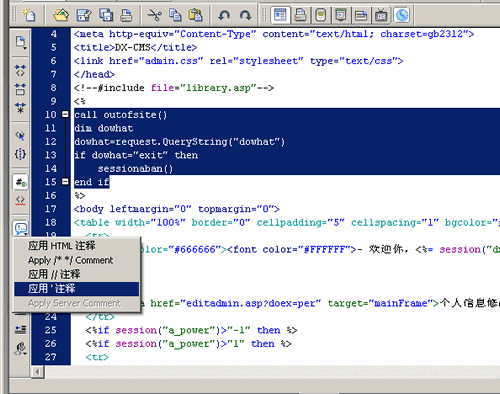The image size is (500, 394).
Task: Choose '应用 HTML 注释' from the menu
Action: (x=76, y=246)
